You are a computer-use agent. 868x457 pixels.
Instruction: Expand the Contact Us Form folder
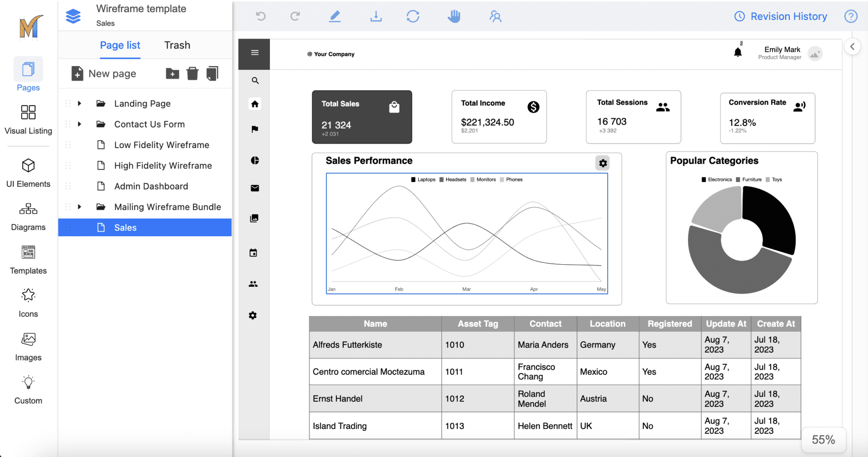tap(80, 124)
